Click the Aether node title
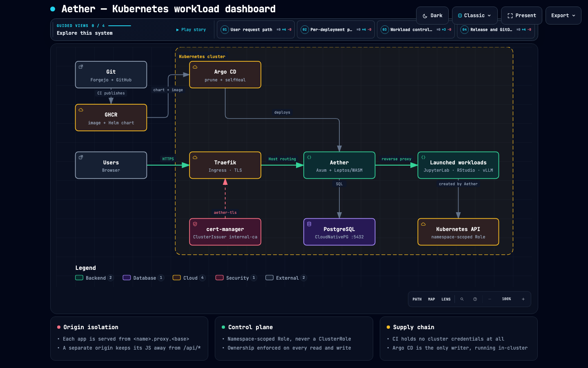Screen dimensions: 588x368 pyautogui.click(x=339, y=163)
